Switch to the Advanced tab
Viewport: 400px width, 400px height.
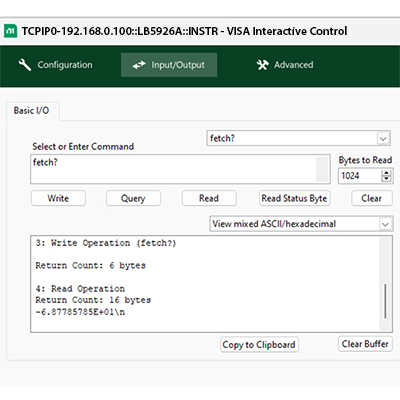[285, 65]
